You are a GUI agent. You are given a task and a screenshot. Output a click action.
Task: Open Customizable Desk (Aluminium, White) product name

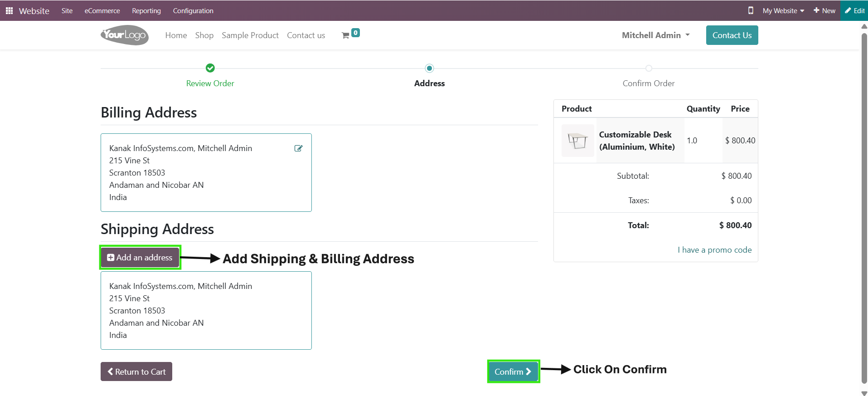coord(637,141)
